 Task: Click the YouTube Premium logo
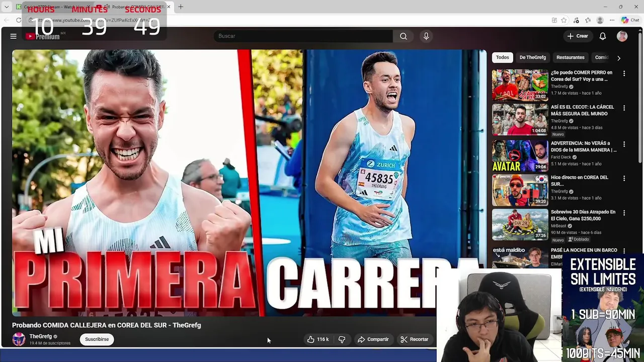(43, 36)
